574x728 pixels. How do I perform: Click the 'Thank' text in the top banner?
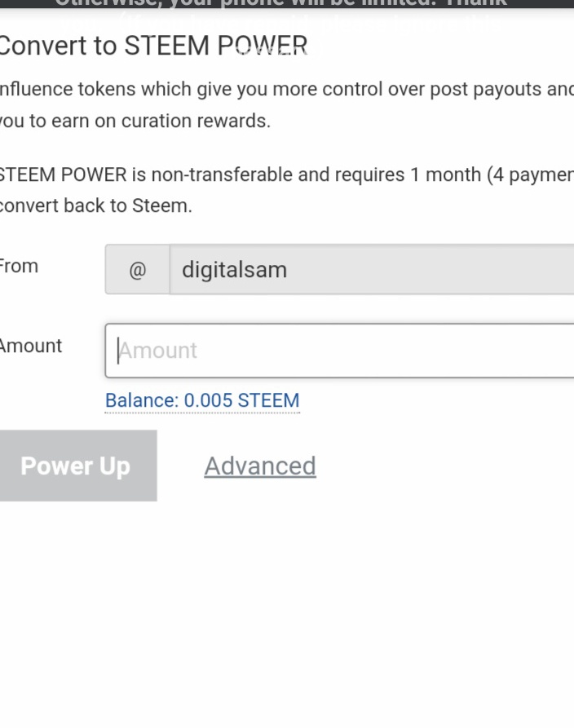pos(475,3)
